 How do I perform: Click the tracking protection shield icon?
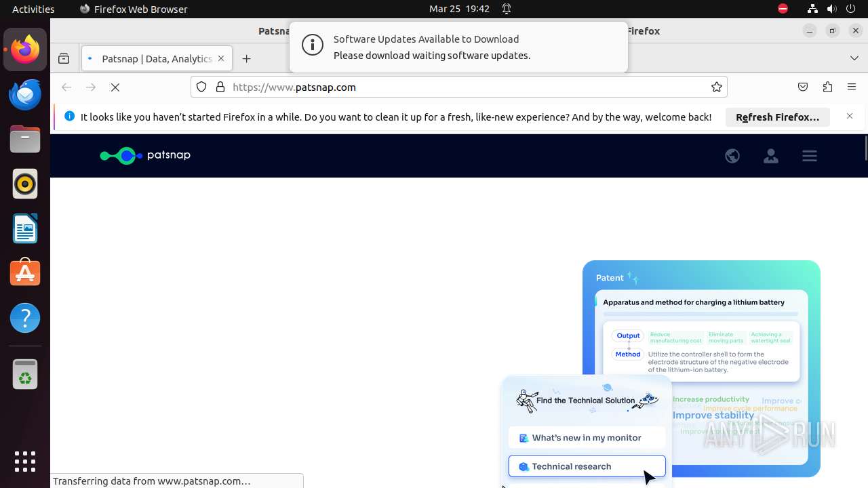(x=201, y=87)
